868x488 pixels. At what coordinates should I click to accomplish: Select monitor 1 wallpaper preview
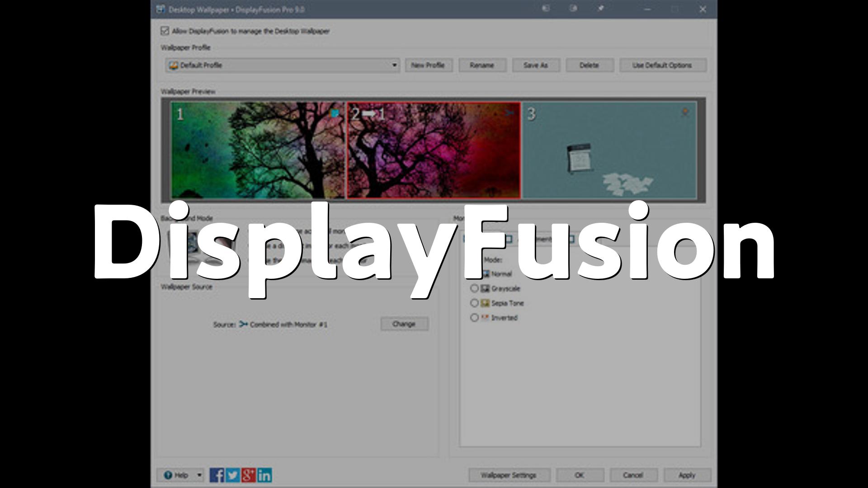coord(258,150)
